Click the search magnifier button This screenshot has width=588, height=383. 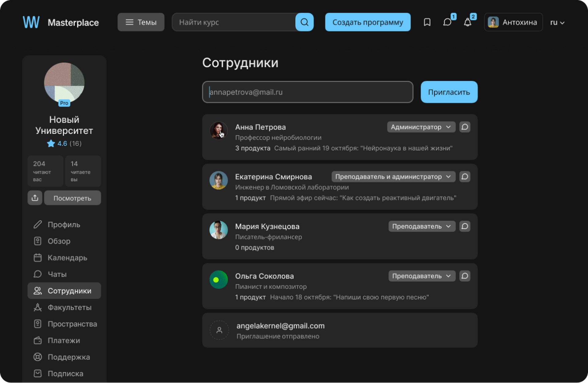[304, 22]
